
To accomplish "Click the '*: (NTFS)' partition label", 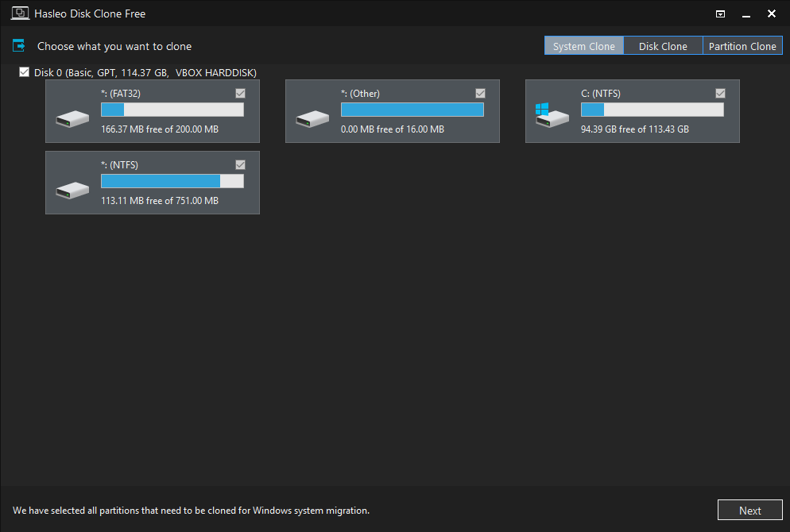I will click(119, 165).
